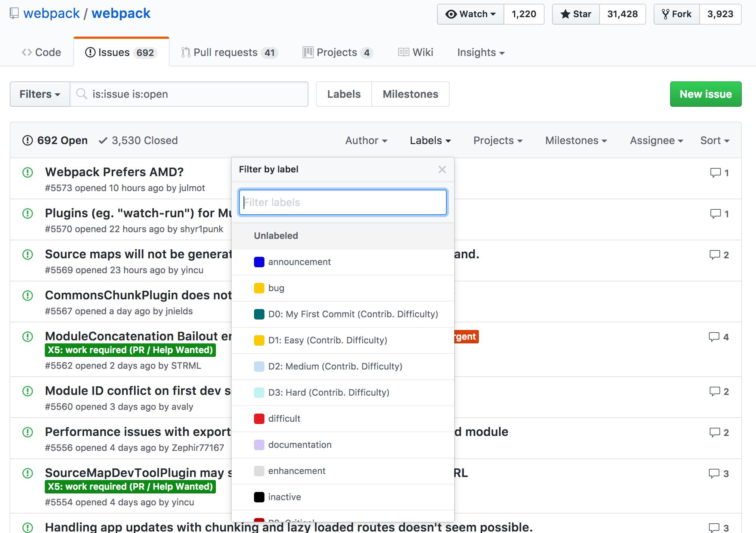Click X5 work required label on #5562

click(x=130, y=350)
